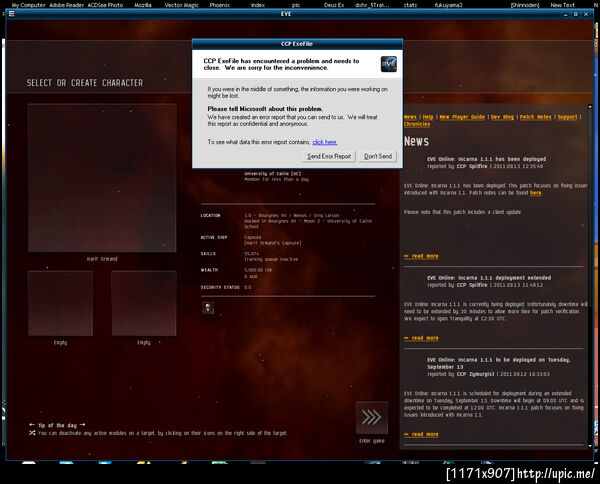
Task: Select the Matt Ormand character portrait
Action: click(102, 178)
